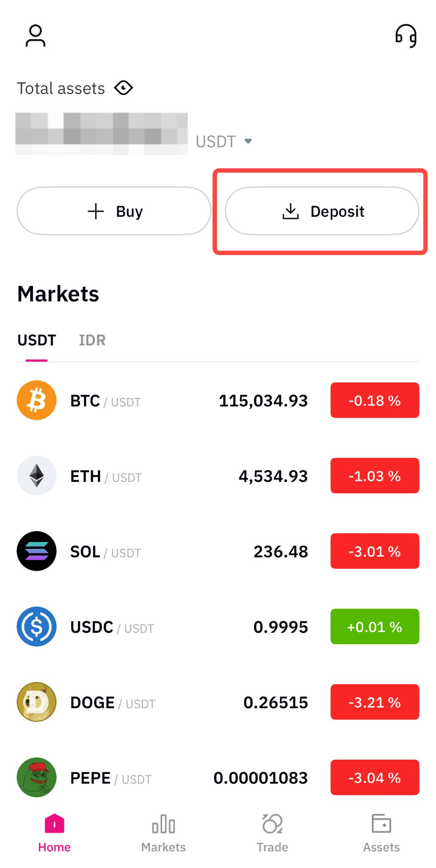Tap the USDC coin icon
The image size is (436, 868).
click(37, 626)
